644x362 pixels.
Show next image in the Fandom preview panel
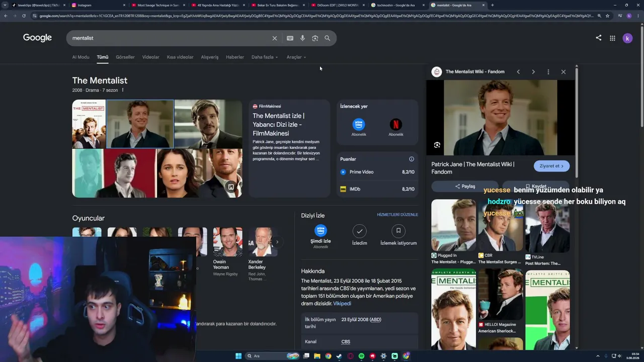533,72
